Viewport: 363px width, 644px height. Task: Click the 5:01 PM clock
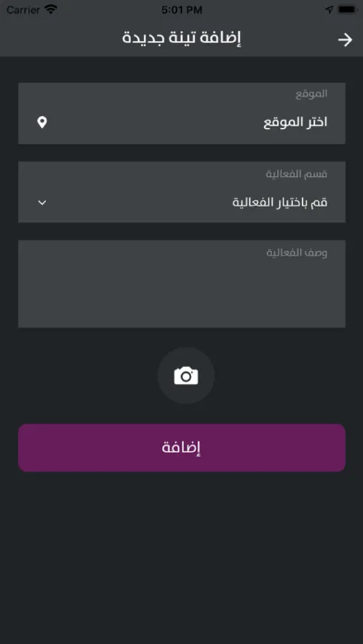click(182, 10)
